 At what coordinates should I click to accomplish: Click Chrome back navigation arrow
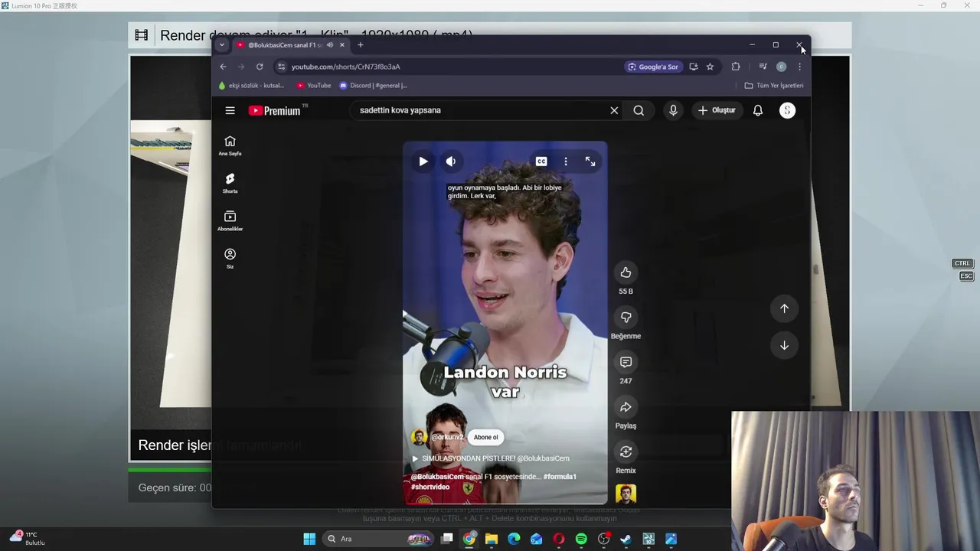[x=223, y=67]
